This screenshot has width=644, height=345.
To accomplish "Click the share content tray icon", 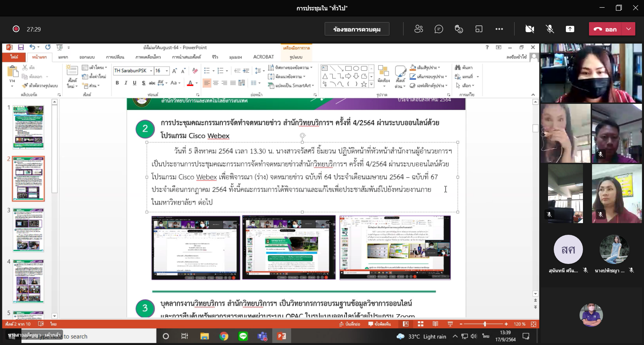I will coord(570,29).
